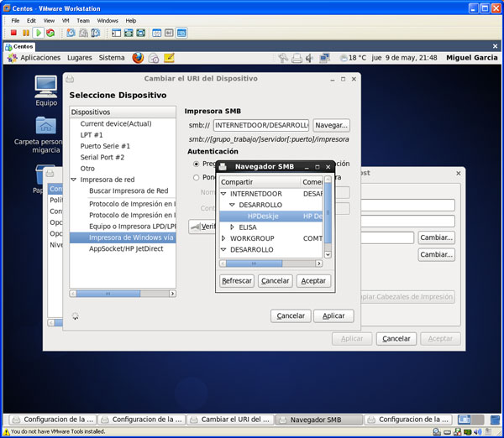The height and width of the screenshot is (438, 504).
Task: Open the volume control in GNOME panel
Action: pyautogui.click(x=309, y=58)
